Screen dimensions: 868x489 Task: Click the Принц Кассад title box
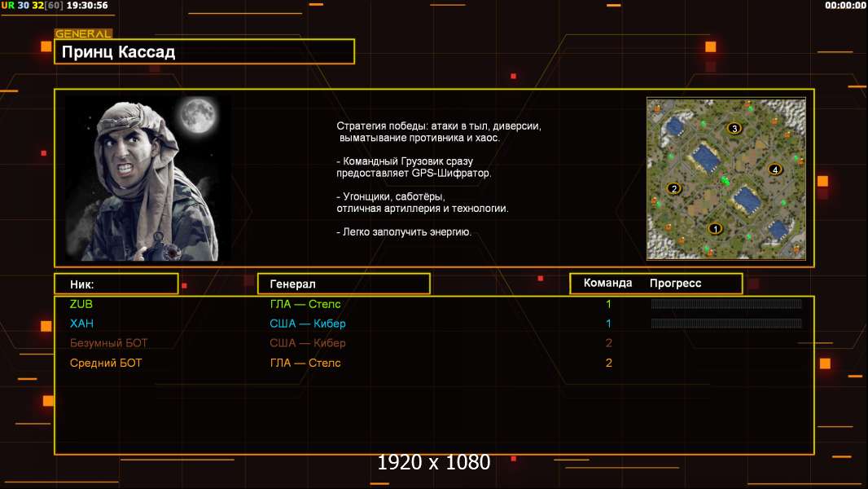204,51
